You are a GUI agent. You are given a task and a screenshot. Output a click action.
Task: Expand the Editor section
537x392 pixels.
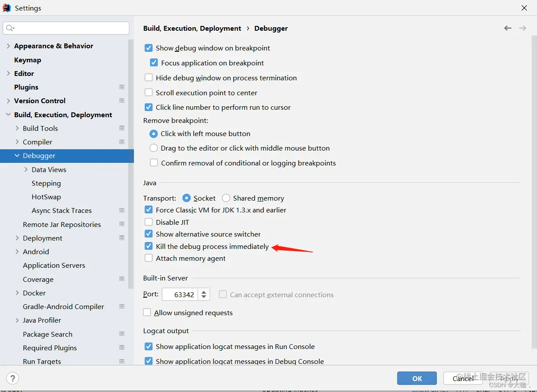click(x=8, y=73)
